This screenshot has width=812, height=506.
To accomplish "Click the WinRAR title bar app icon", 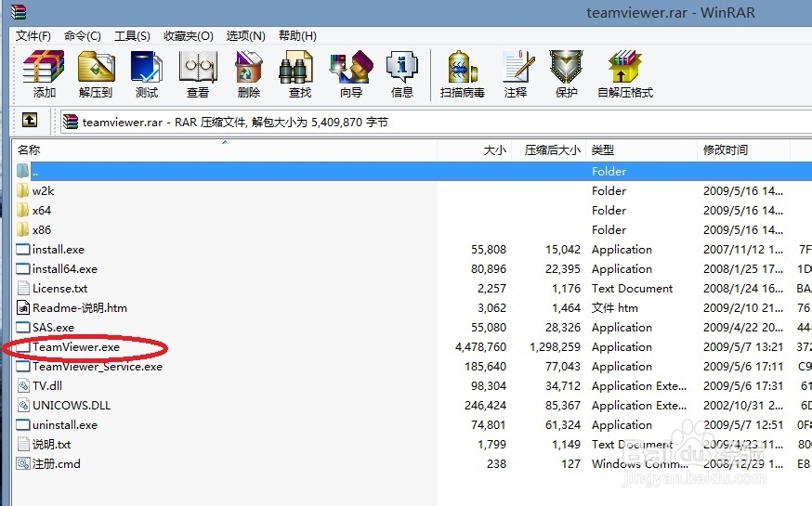I will (19, 11).
